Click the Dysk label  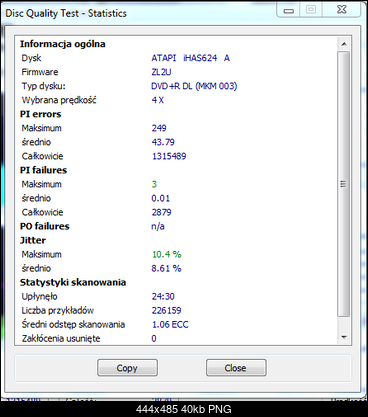[31, 58]
